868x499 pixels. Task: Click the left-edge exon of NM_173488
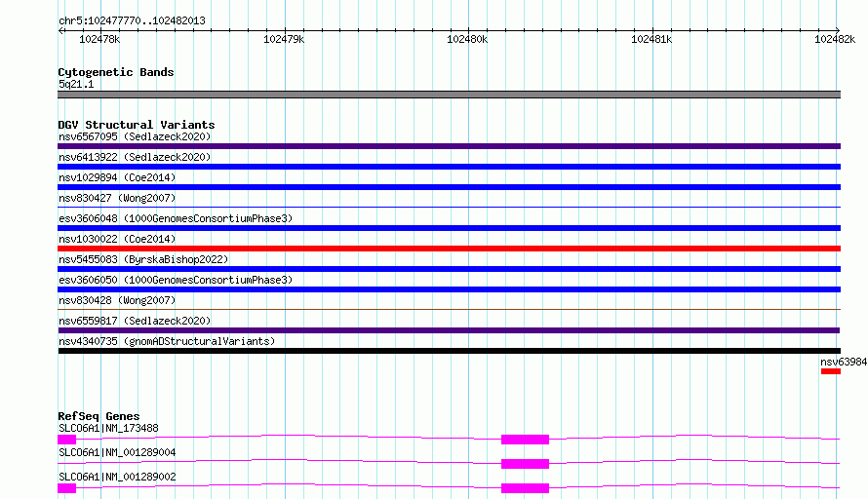tap(66, 440)
